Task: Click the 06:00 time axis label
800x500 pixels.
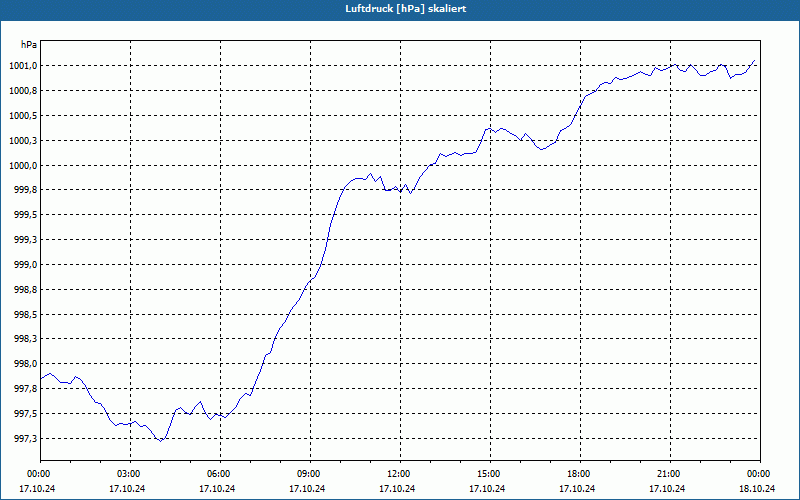Action: click(220, 474)
